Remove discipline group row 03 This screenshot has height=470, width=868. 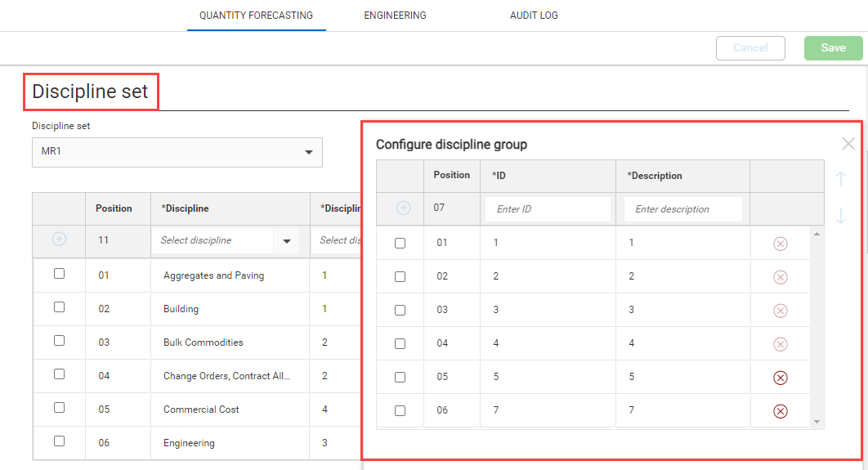pos(780,311)
